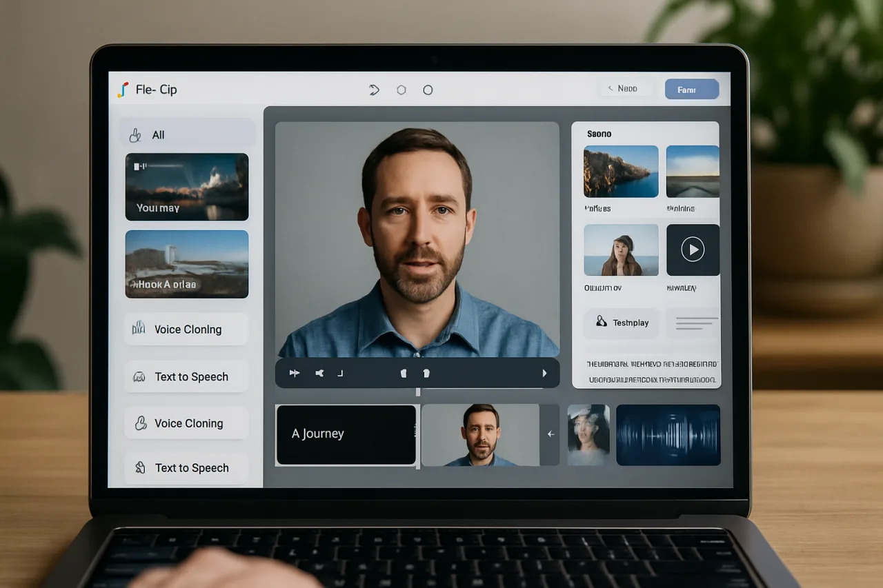Click the Testmplay button
This screenshot has height=588, width=883.
click(622, 323)
